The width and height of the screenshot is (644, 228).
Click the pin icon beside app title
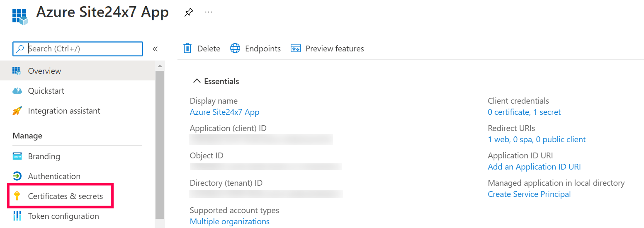click(x=189, y=12)
